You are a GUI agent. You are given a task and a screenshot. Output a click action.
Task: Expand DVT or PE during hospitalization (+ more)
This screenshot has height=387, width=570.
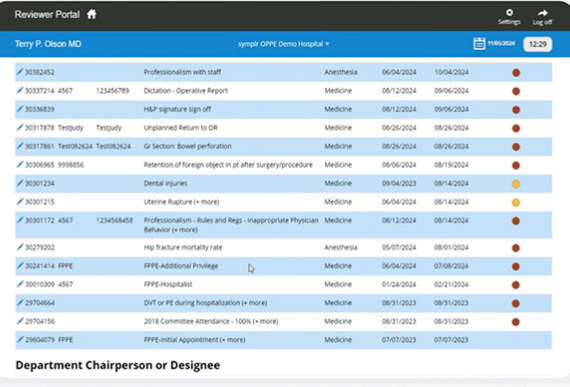coord(205,303)
